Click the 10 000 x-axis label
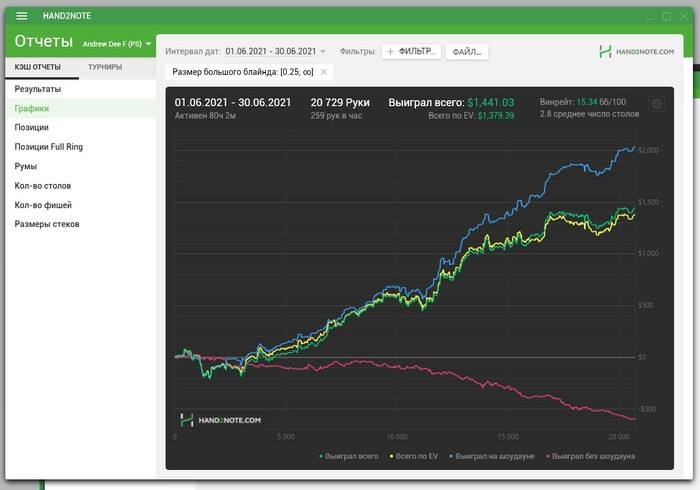Viewport: 700px width, 490px height. pyautogui.click(x=397, y=437)
